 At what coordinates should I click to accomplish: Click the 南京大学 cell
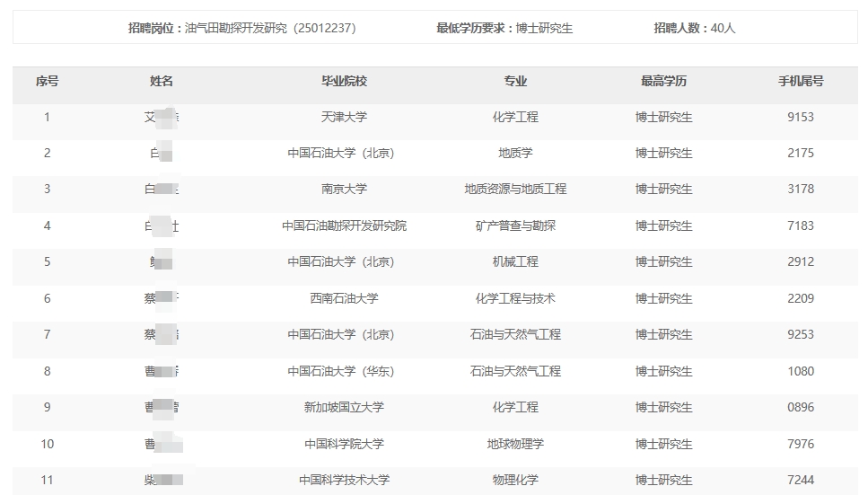[x=344, y=189]
